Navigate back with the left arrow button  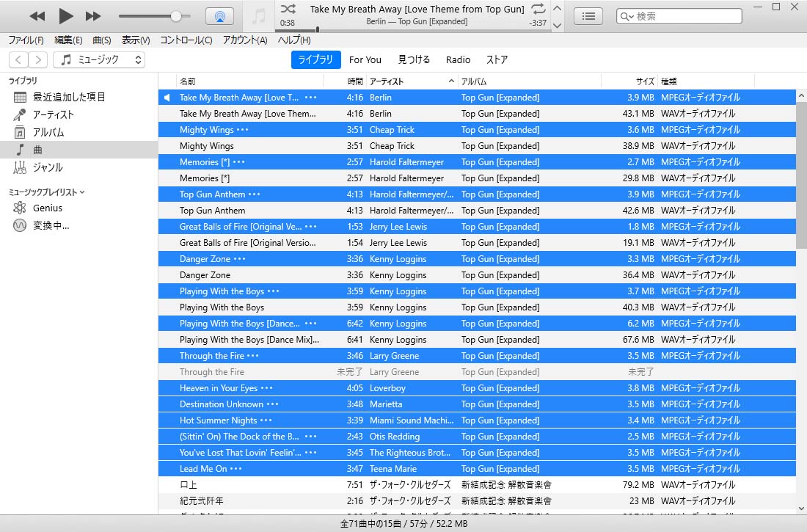(19, 60)
